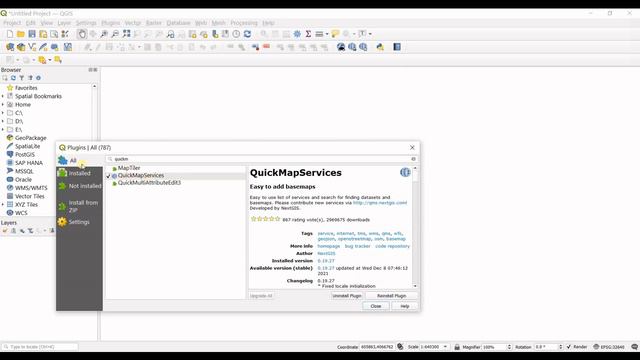The width and height of the screenshot is (640, 360).
Task: Expand the XYZ Tiles node
Action: click(3, 204)
